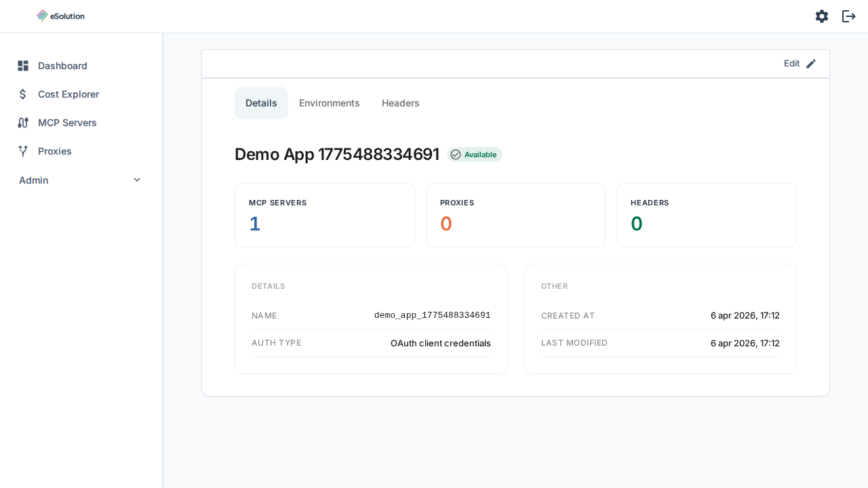Expand the Admin menu chevron
This screenshot has width=868, height=488.
[137, 180]
